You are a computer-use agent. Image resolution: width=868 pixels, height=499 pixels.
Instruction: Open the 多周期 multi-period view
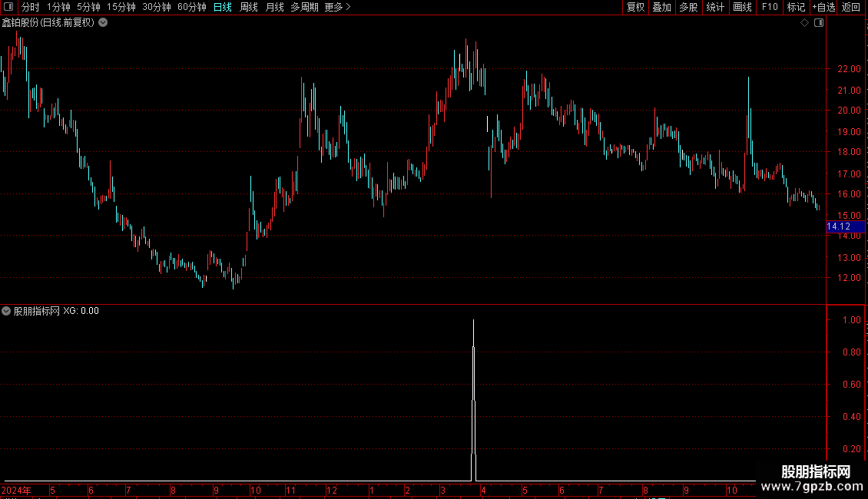304,7
